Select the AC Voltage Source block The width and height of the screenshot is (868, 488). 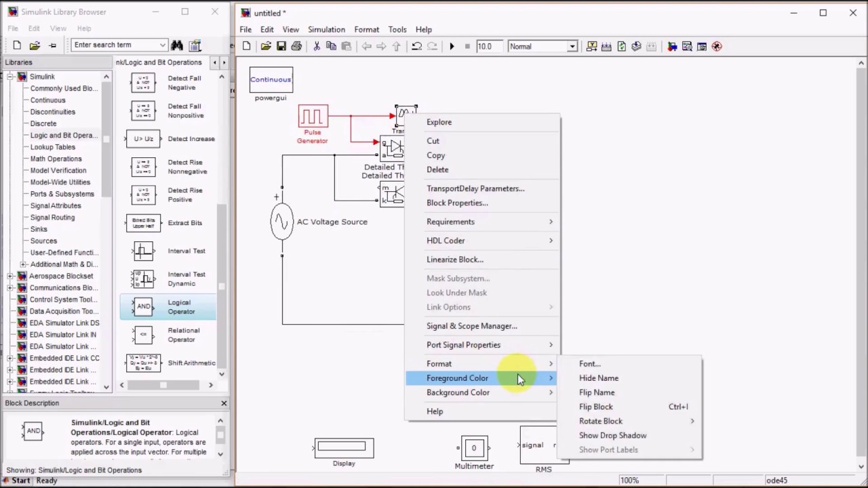point(281,222)
